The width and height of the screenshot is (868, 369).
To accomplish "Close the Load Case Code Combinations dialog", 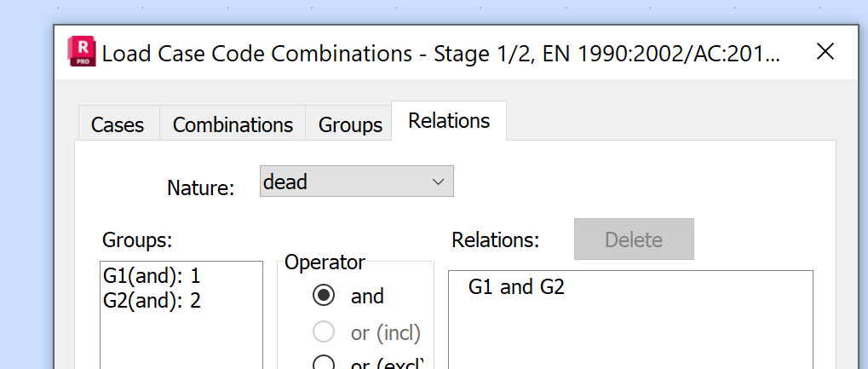I will pos(825,52).
